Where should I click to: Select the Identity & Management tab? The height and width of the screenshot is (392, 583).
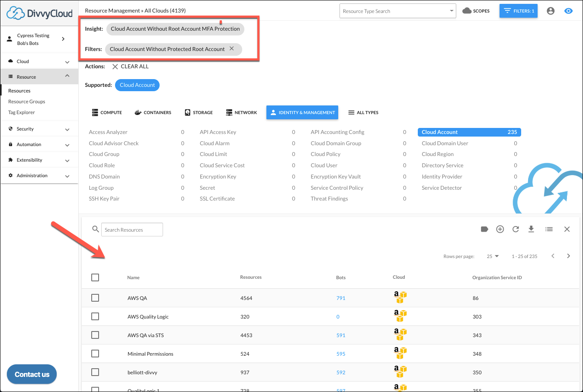point(302,112)
